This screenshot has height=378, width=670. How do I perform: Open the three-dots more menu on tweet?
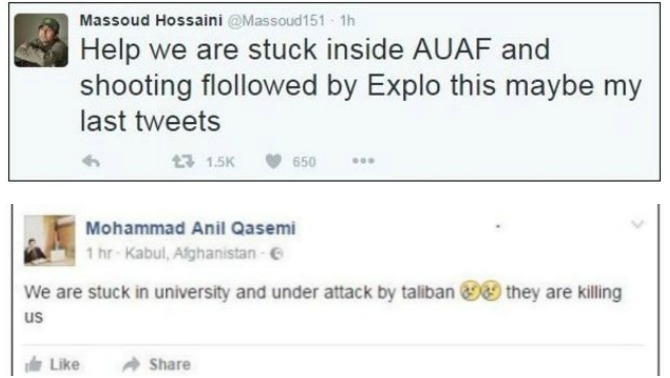pos(363,161)
